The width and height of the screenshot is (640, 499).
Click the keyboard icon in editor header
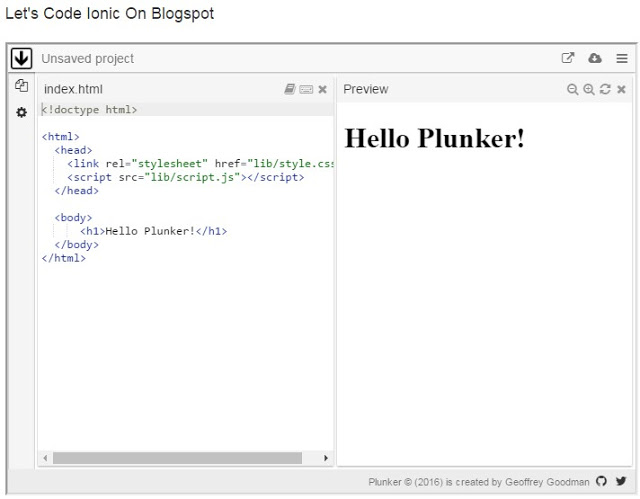pyautogui.click(x=306, y=89)
